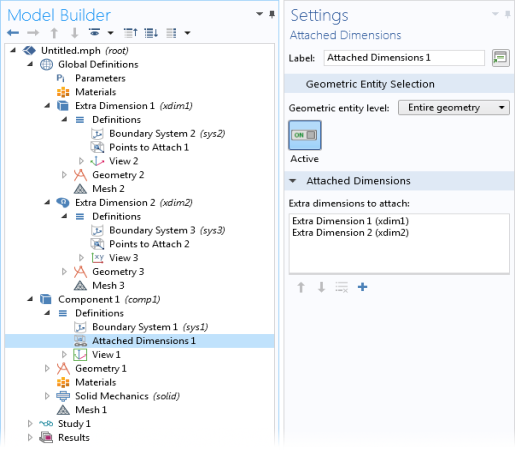Move the selected extra dimension up
The height and width of the screenshot is (450, 515).
[x=301, y=287]
